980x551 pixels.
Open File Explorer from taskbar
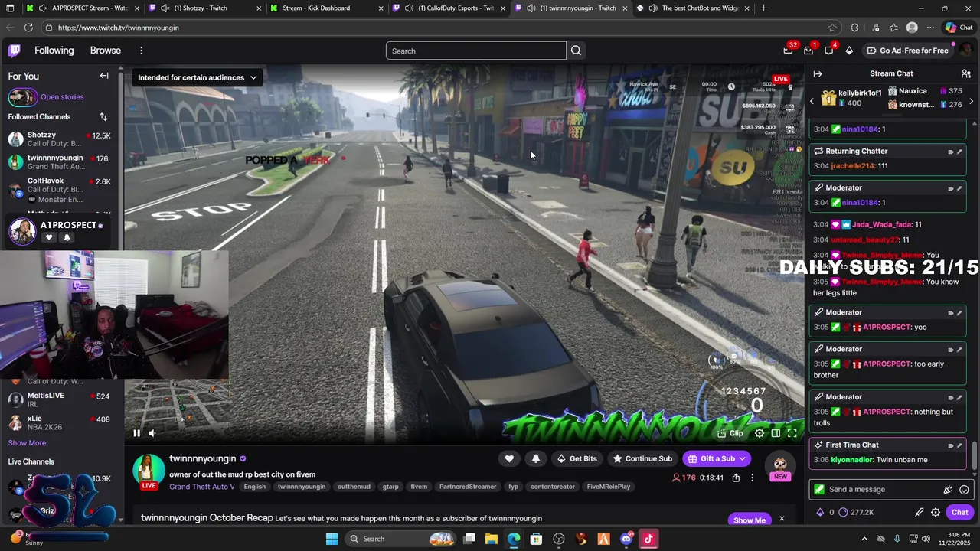[x=492, y=539]
